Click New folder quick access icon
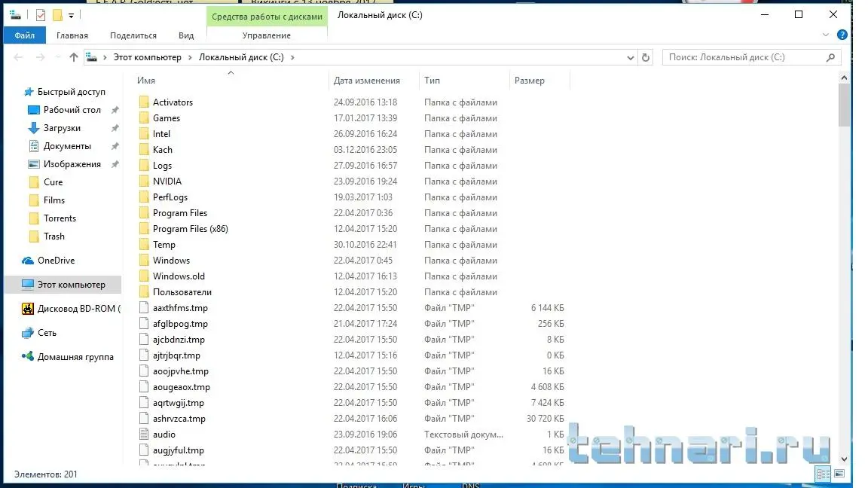868x488 pixels. tap(57, 15)
